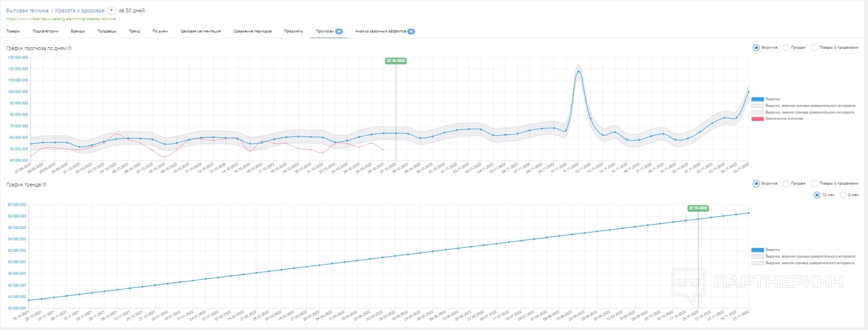Toggle Фактическое значение red legend swatch
868x330 pixels.
(758, 119)
